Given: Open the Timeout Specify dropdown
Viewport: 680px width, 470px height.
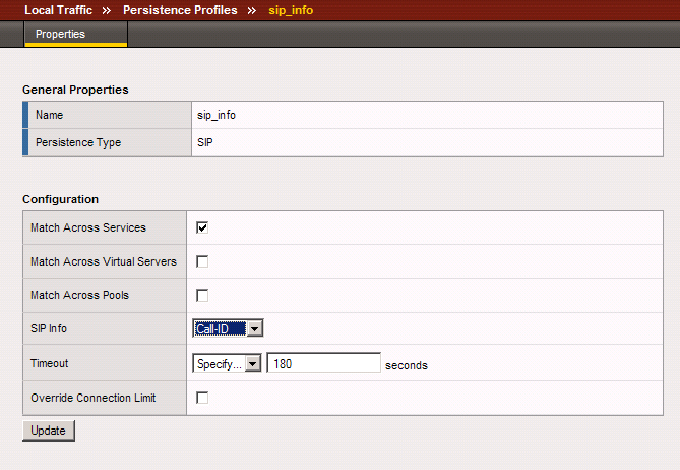Looking at the screenshot, I should [x=227, y=364].
